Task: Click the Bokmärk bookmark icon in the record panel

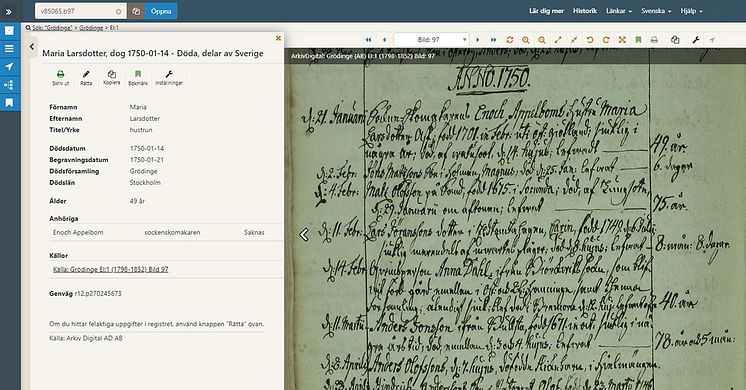Action: [x=138, y=78]
